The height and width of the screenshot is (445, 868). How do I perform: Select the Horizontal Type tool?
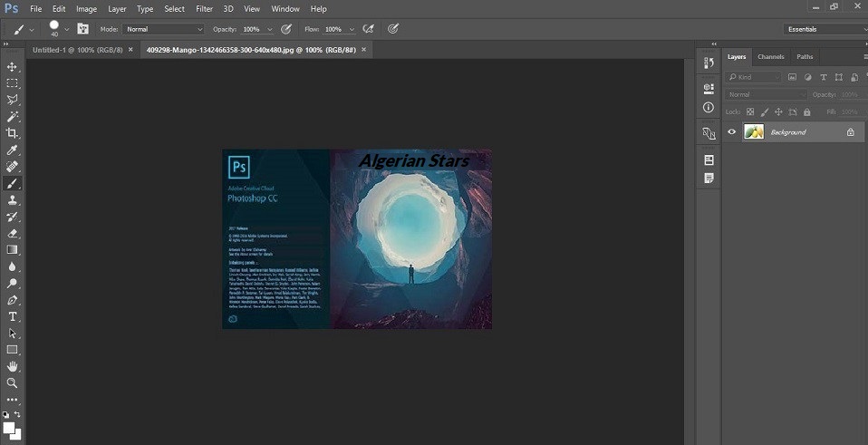tap(12, 316)
